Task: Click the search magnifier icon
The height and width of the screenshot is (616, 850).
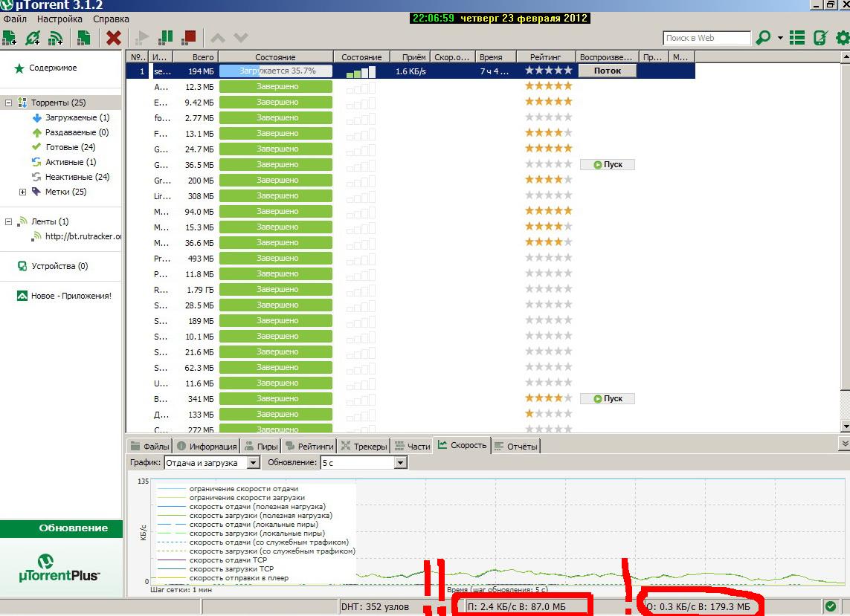Action: 763,38
